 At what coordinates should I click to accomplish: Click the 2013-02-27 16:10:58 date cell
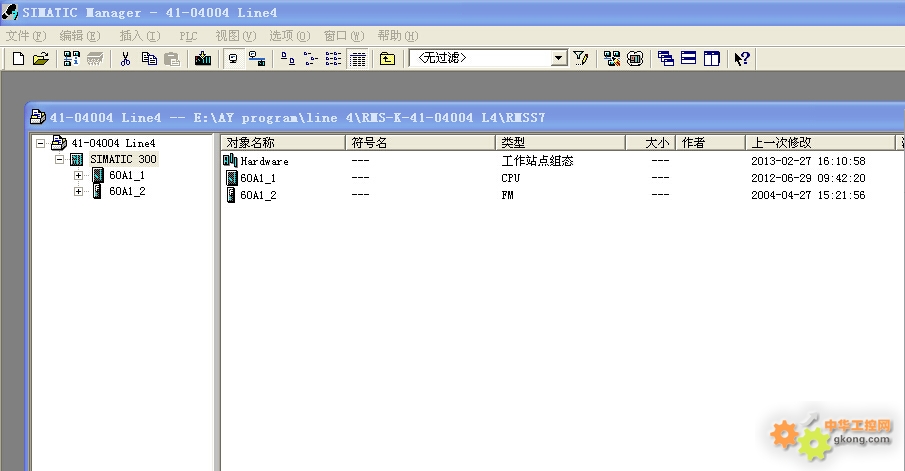click(x=808, y=161)
